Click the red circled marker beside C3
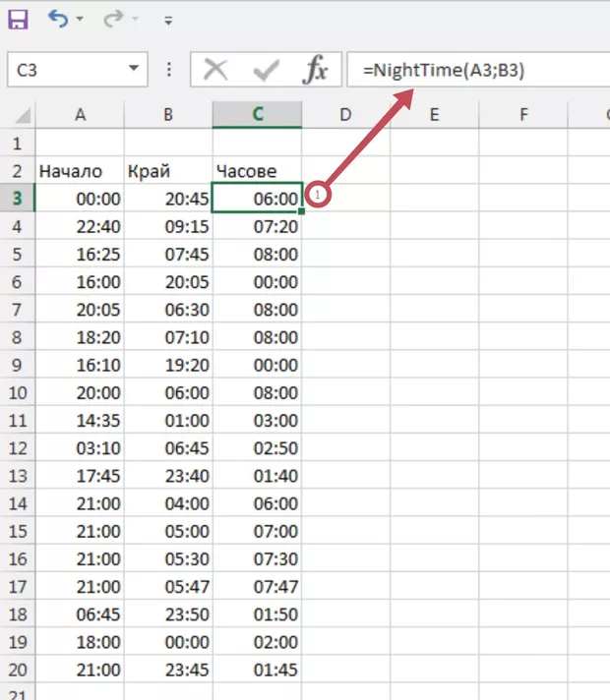610x700 pixels. pyautogui.click(x=319, y=194)
